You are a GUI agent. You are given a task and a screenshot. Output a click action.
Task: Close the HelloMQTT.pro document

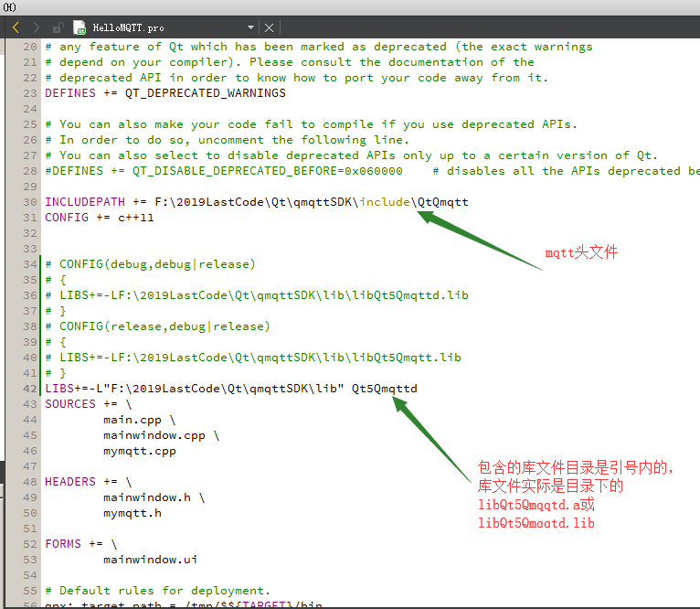coord(270,27)
